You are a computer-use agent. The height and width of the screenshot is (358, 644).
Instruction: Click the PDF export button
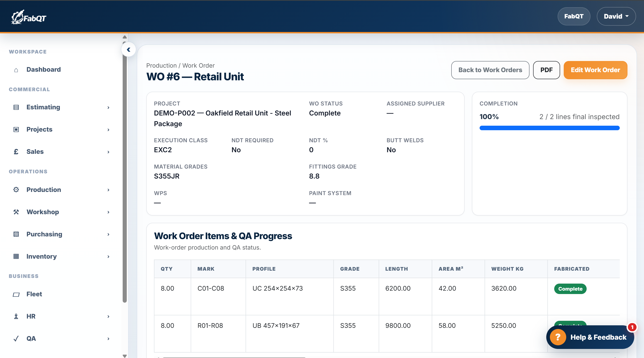546,70
